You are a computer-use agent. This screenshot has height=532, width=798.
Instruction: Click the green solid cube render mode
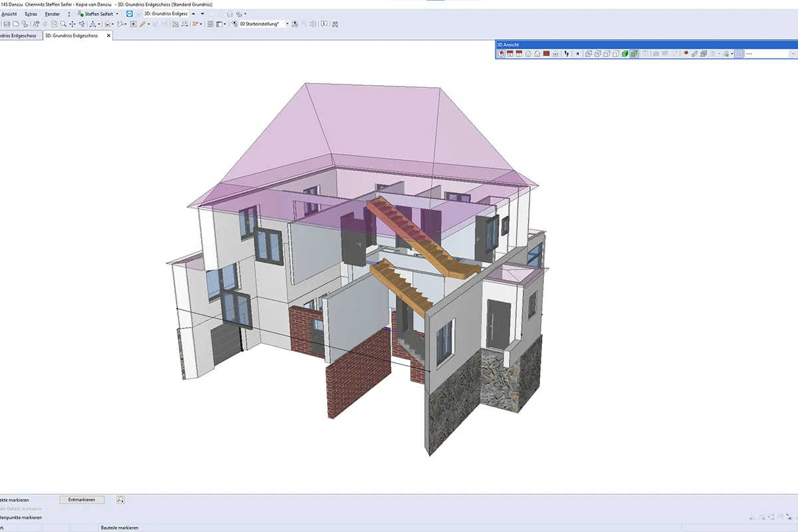tap(625, 54)
